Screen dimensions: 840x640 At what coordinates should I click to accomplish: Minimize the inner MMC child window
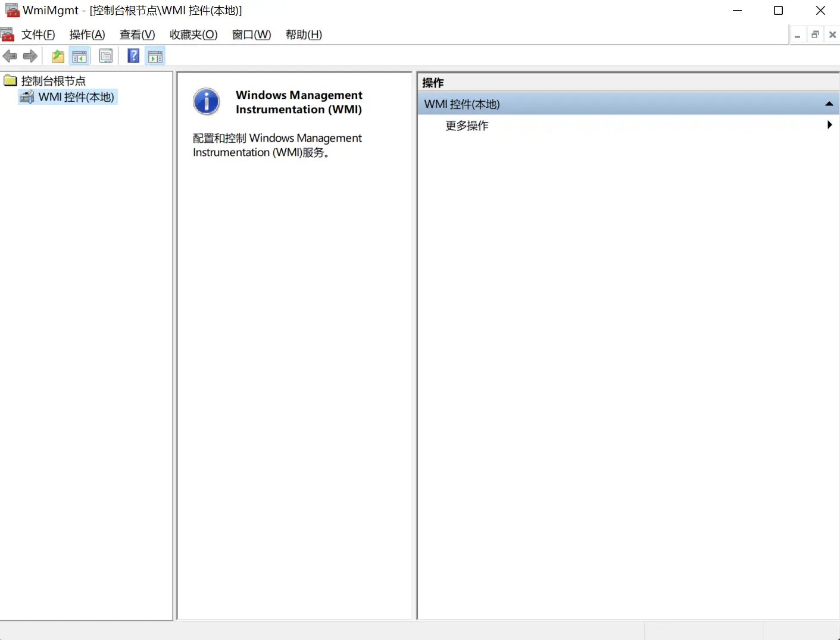[797, 35]
